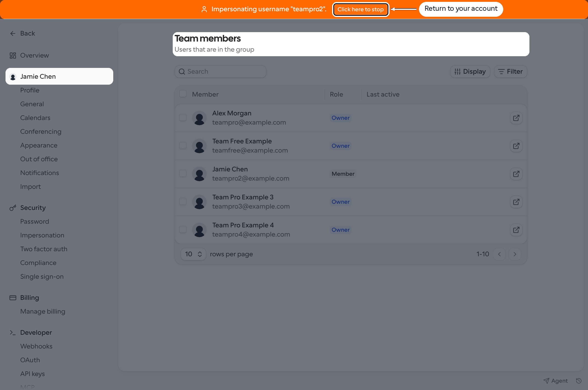The width and height of the screenshot is (588, 390).
Task: Open Manage billing page
Action: point(42,311)
